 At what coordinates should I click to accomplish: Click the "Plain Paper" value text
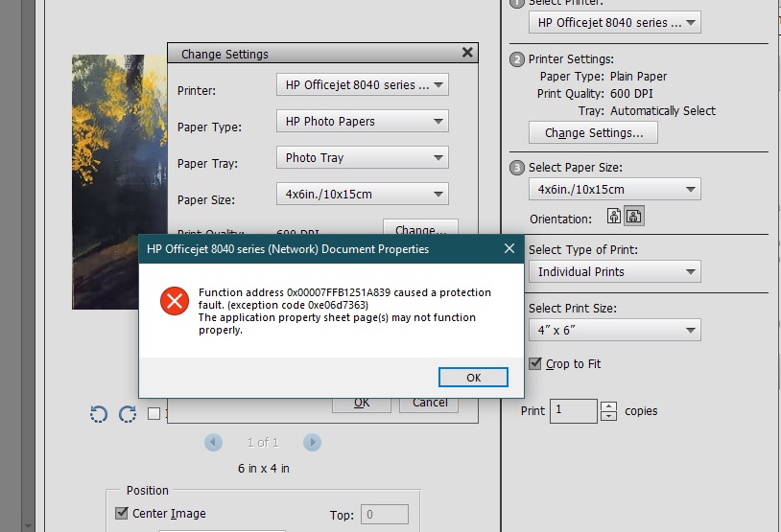coord(638,76)
